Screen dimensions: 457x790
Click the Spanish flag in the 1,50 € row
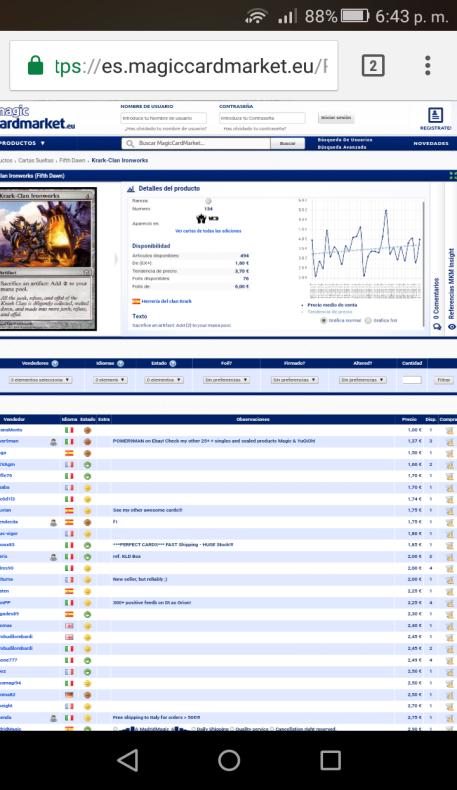pos(69,453)
